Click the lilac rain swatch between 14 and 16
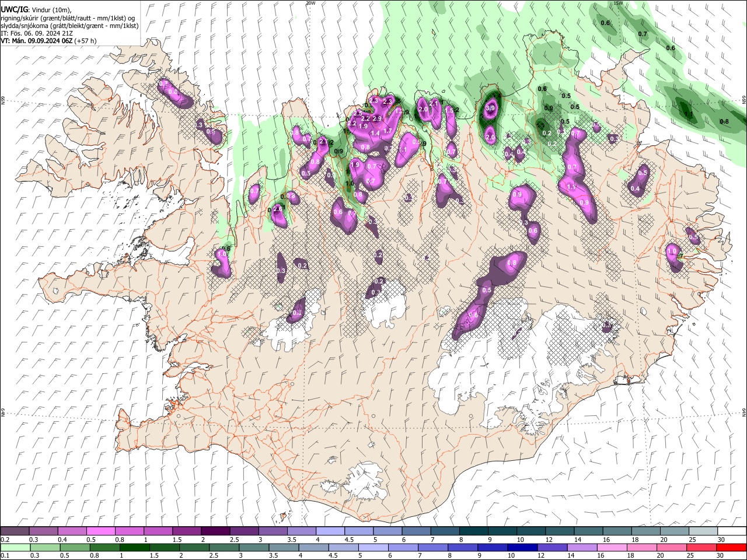The height and width of the screenshot is (560, 747). [582, 547]
